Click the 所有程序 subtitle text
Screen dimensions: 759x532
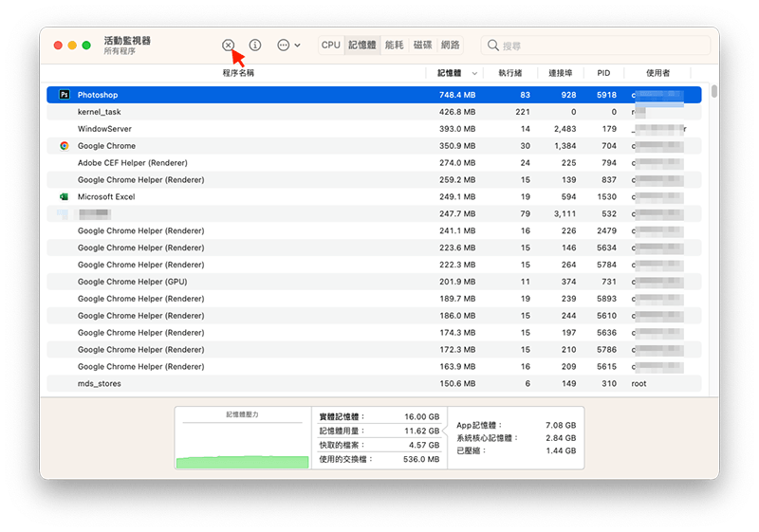coord(120,51)
